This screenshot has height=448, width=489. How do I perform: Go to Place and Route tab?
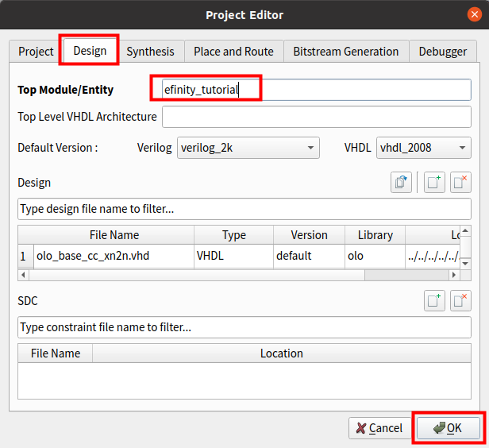tap(233, 52)
